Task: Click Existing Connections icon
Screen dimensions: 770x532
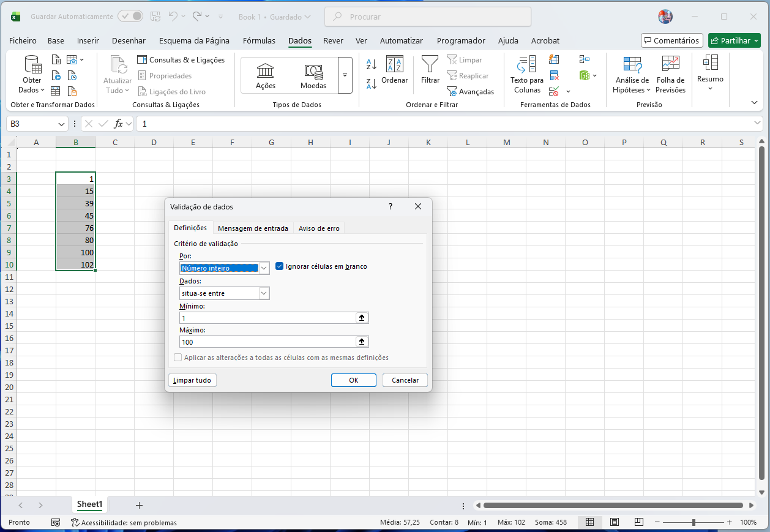Action: pyautogui.click(x=72, y=91)
